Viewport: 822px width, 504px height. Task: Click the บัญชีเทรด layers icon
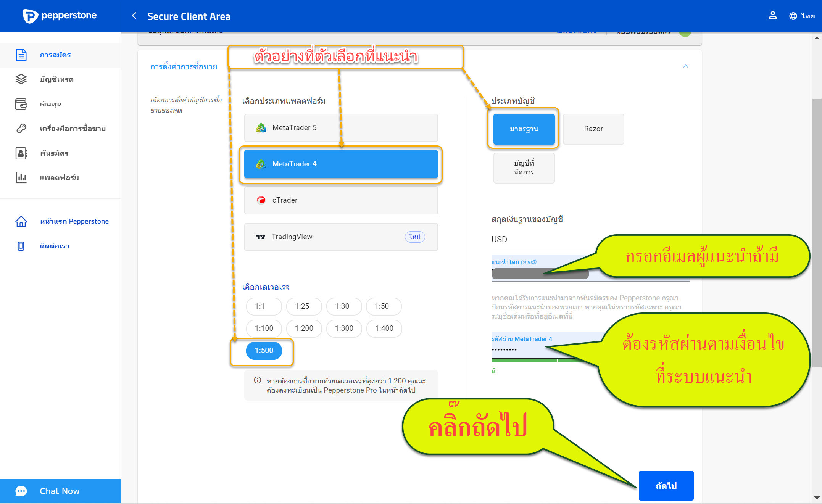[21, 79]
